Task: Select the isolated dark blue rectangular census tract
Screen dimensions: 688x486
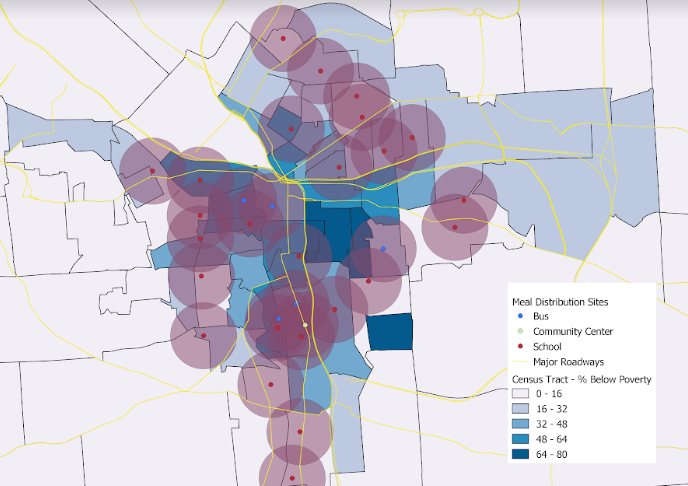Action: tap(390, 332)
